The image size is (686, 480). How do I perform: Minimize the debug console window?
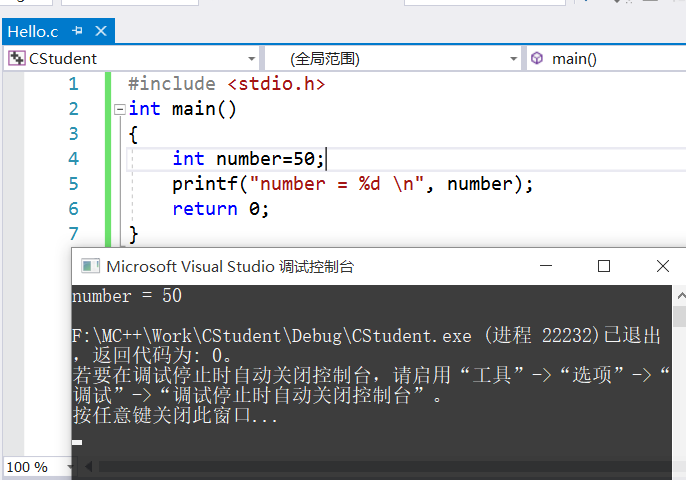pyautogui.click(x=546, y=266)
